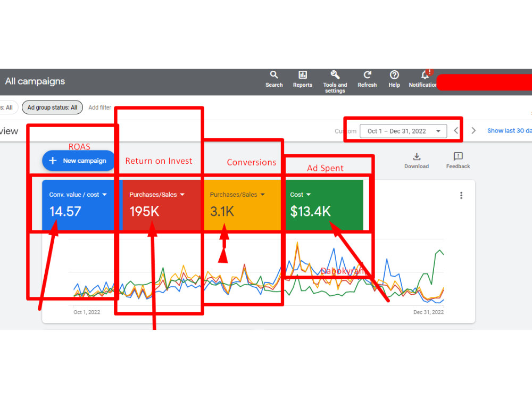The width and height of the screenshot is (532, 399).
Task: Open the Reports icon in header
Action: pyautogui.click(x=302, y=79)
